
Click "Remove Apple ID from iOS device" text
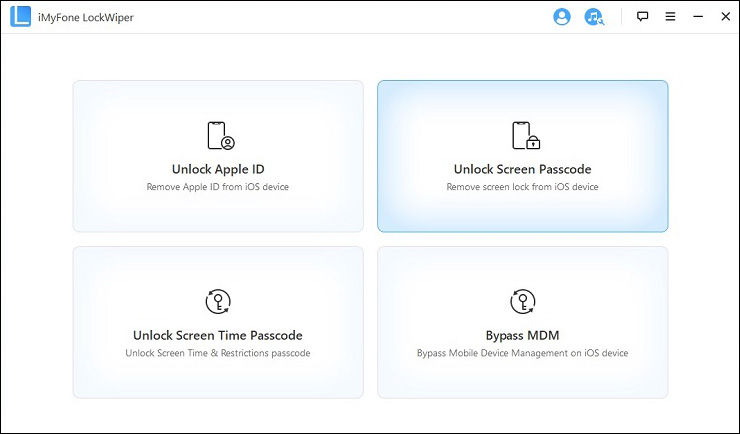pyautogui.click(x=218, y=187)
